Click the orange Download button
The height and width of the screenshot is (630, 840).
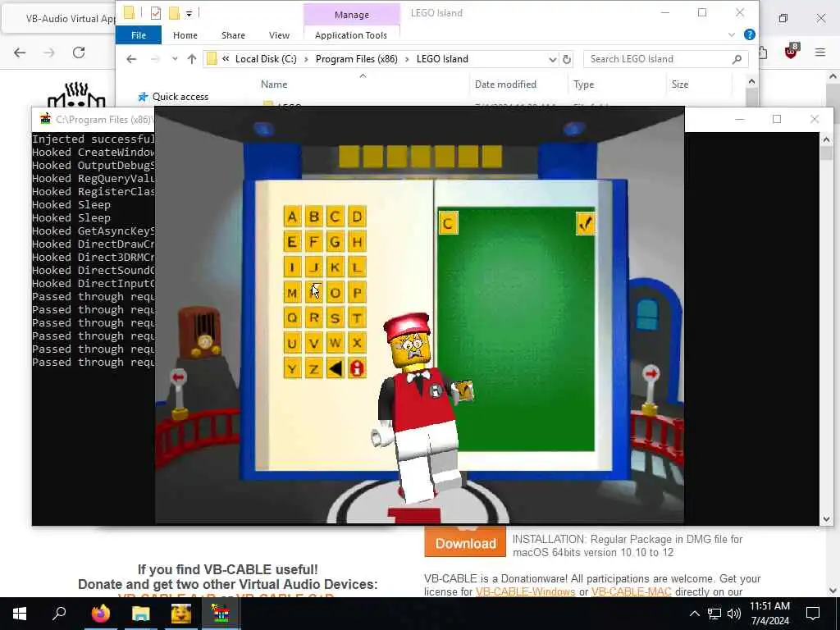coord(465,543)
